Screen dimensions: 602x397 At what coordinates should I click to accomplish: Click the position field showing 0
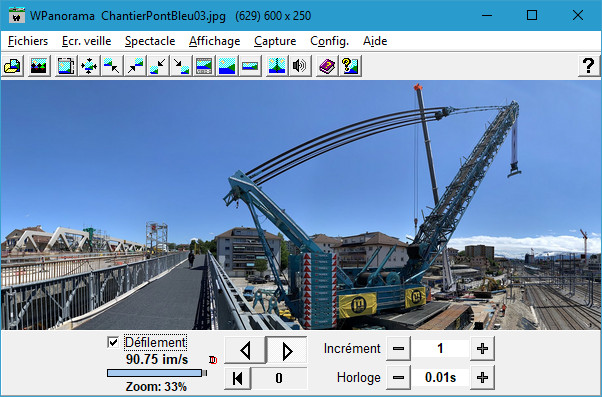coord(279,378)
